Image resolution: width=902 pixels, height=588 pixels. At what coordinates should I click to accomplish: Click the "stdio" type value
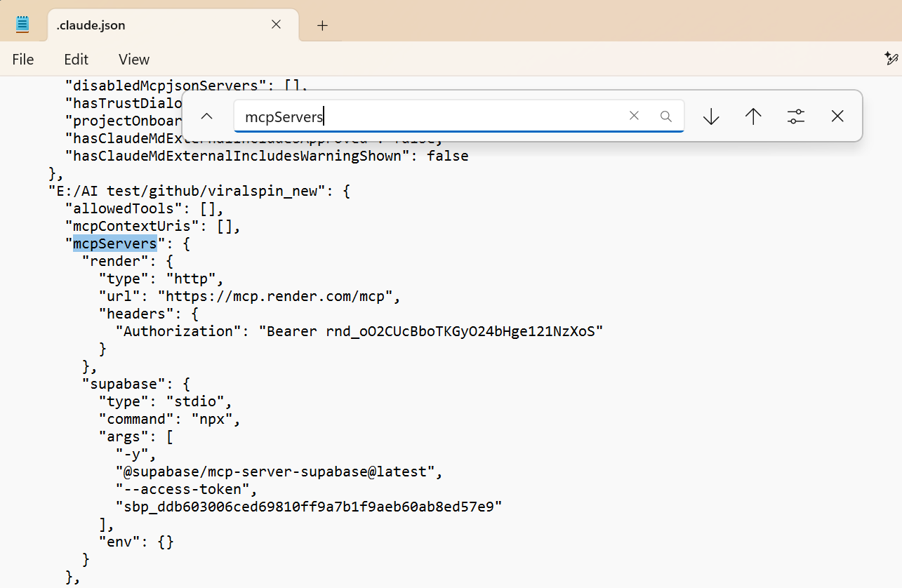coord(195,401)
